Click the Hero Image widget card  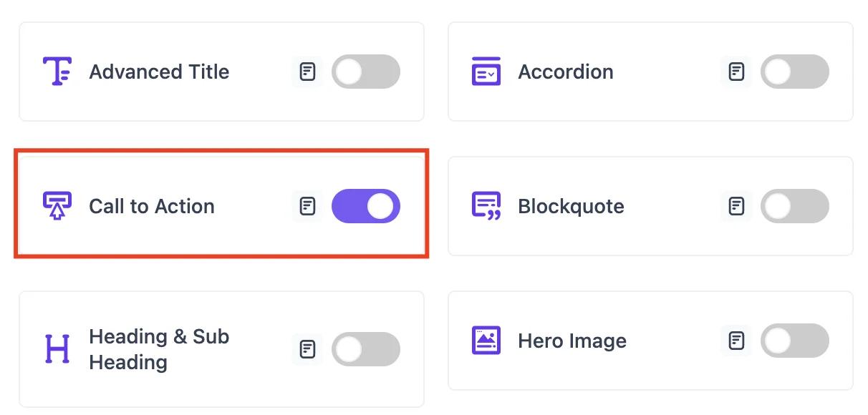pos(650,341)
